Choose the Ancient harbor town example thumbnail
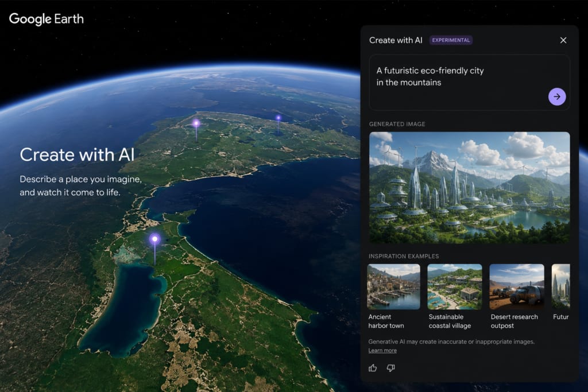This screenshot has width=588, height=392. [393, 287]
